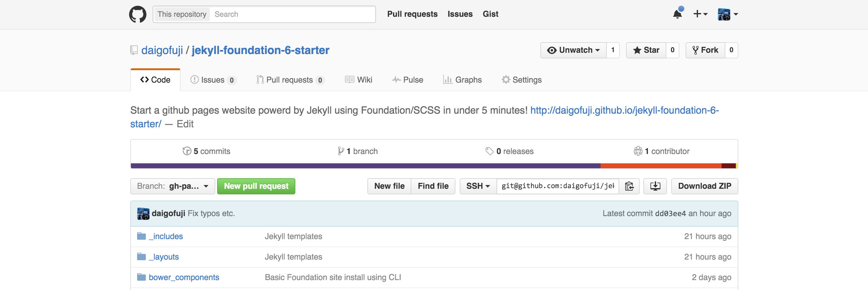Screen dimensions: 868x290
Task: Switch to the Code tab
Action: [x=155, y=80]
